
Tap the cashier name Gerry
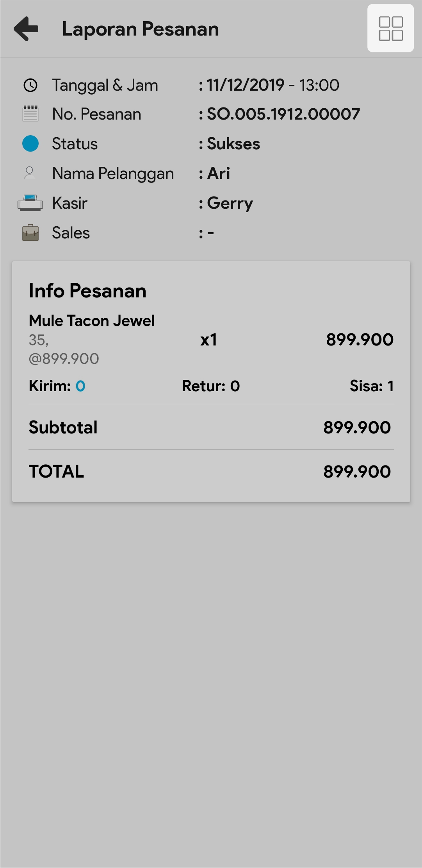coord(230,203)
